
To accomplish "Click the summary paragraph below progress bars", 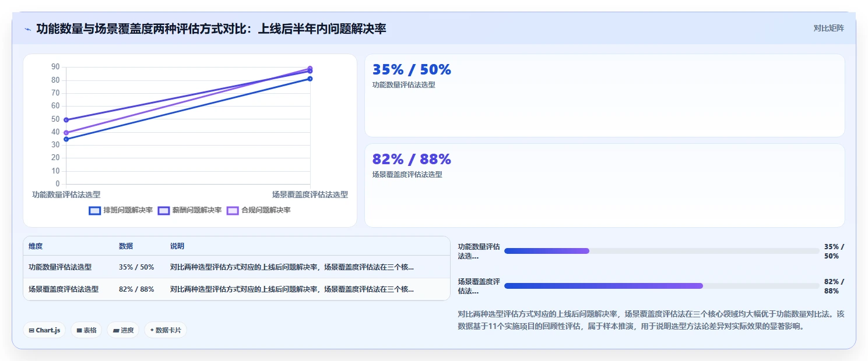I will [x=651, y=320].
